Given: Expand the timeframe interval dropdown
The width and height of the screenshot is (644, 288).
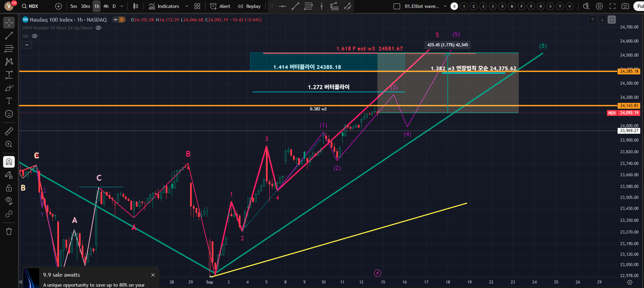Looking at the screenshot, I should pyautogui.click(x=122, y=6).
